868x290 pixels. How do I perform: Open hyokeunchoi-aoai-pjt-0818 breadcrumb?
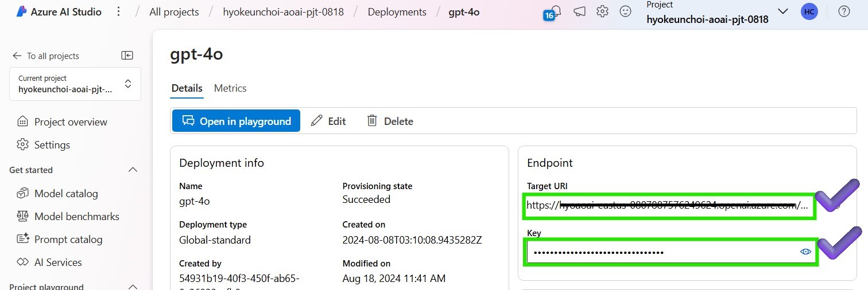click(x=284, y=11)
